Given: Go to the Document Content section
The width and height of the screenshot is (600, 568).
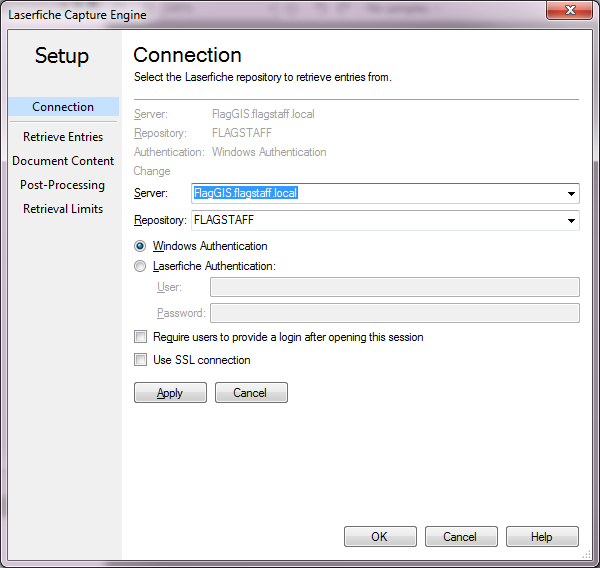Looking at the screenshot, I should click(x=63, y=161).
